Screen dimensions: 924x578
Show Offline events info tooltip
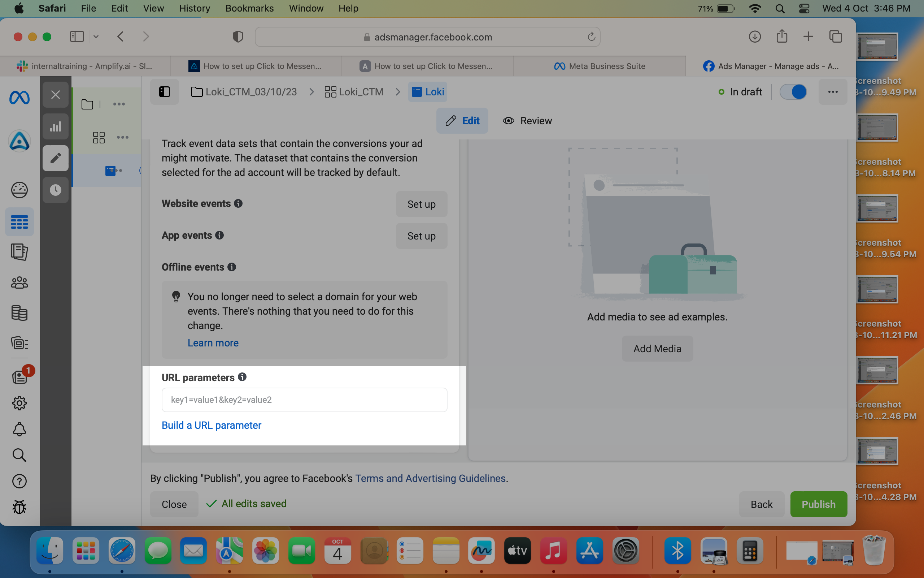click(232, 267)
